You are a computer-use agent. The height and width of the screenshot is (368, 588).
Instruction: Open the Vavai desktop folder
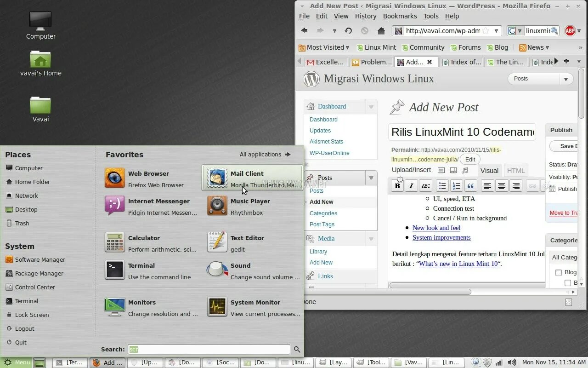pos(40,109)
